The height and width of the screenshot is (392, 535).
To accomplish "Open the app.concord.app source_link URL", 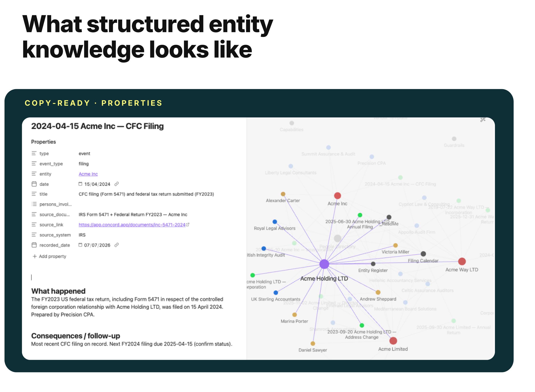I will 132,225.
